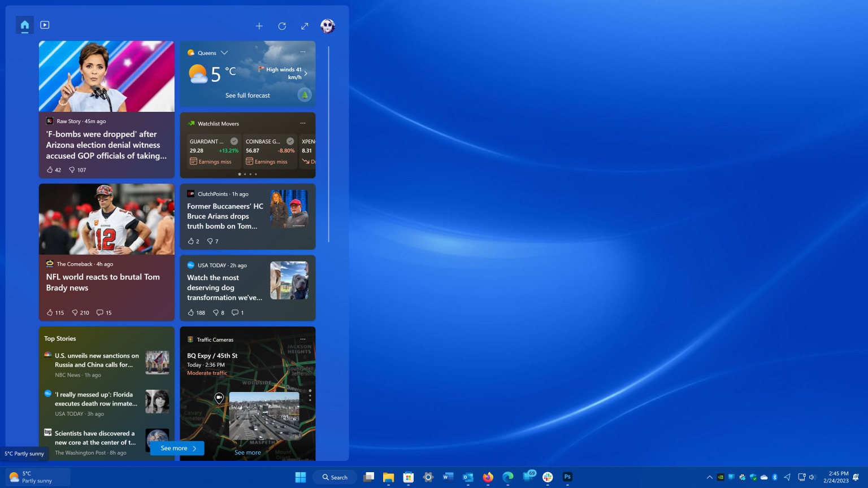
Task: Open Kari Lake article thumbnail image
Action: (x=107, y=76)
